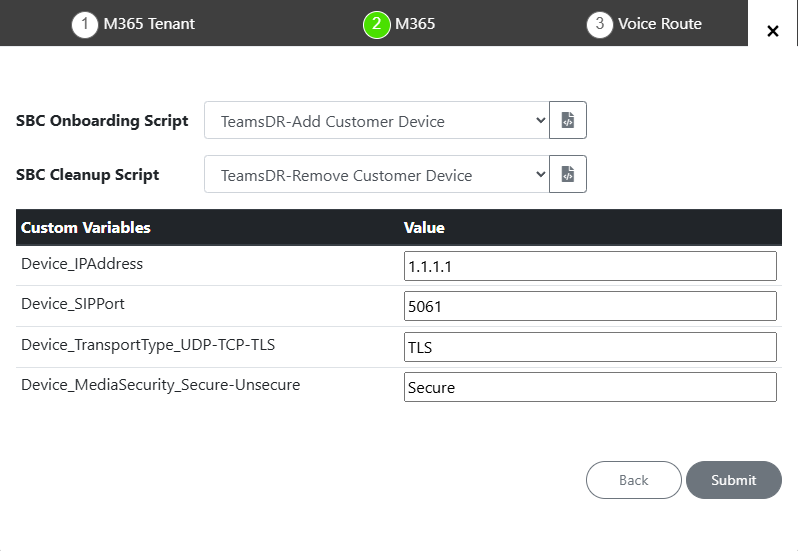Click the step 1 number circle
This screenshot has width=798, height=551.
[x=85, y=24]
